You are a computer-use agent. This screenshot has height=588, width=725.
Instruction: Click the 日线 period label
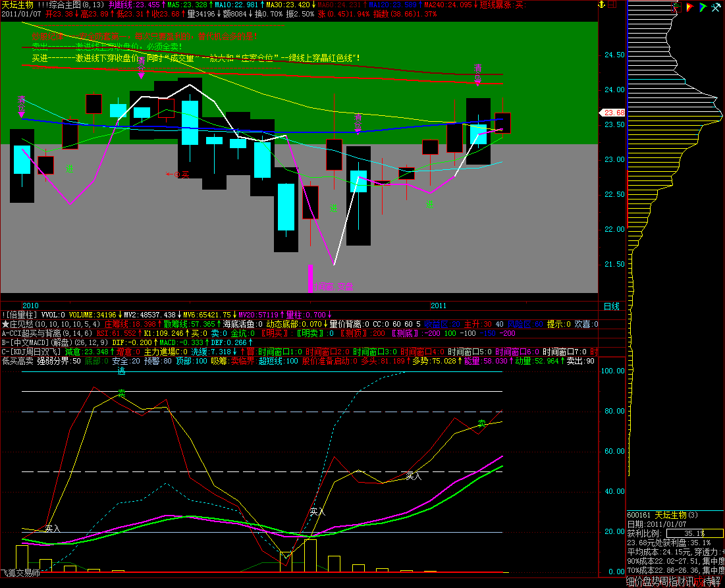(x=611, y=306)
